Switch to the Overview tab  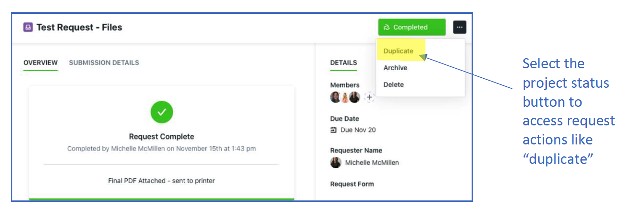point(40,63)
